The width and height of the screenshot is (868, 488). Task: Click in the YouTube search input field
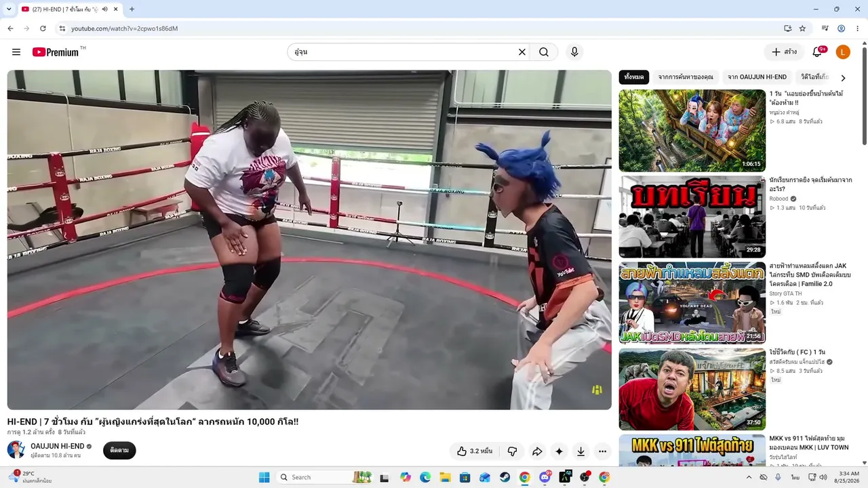401,52
